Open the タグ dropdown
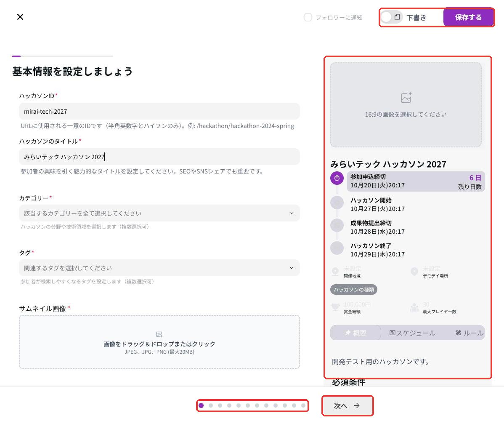Viewport: 504px width, 424px height. tap(159, 268)
